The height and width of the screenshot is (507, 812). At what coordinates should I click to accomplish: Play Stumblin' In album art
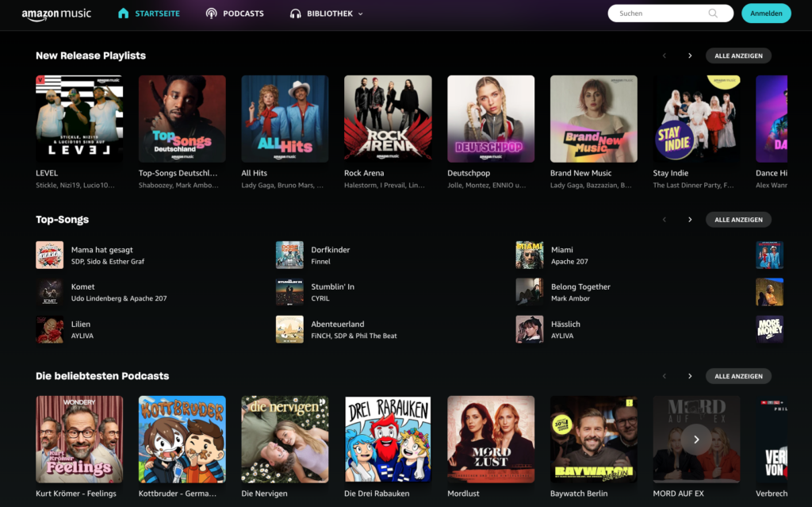tap(289, 292)
